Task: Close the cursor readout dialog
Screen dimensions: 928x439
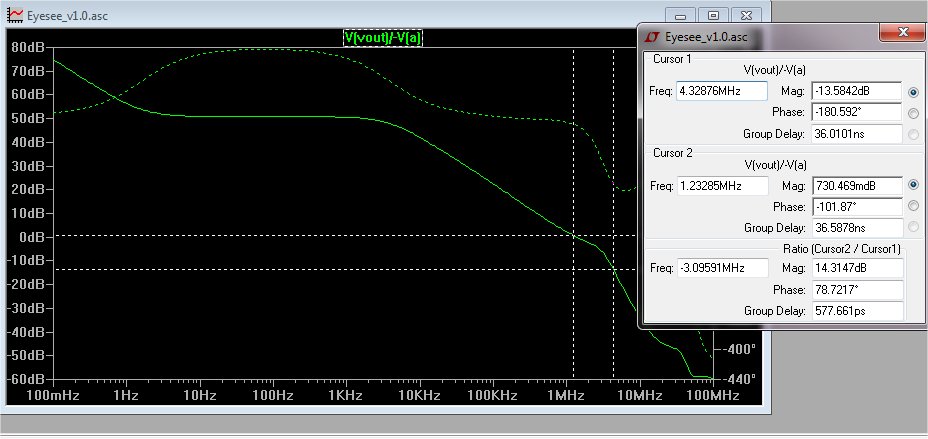Action: (x=902, y=33)
